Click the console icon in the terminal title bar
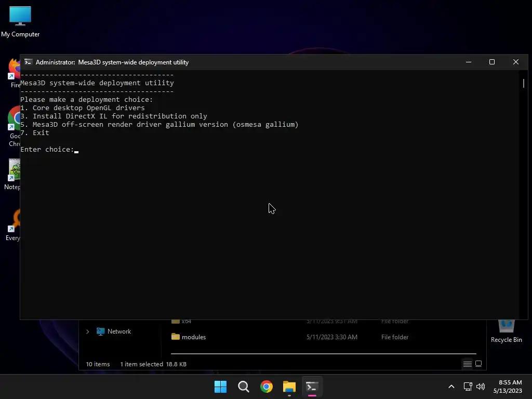Screen dimensions: 532x399 (x=28, y=62)
